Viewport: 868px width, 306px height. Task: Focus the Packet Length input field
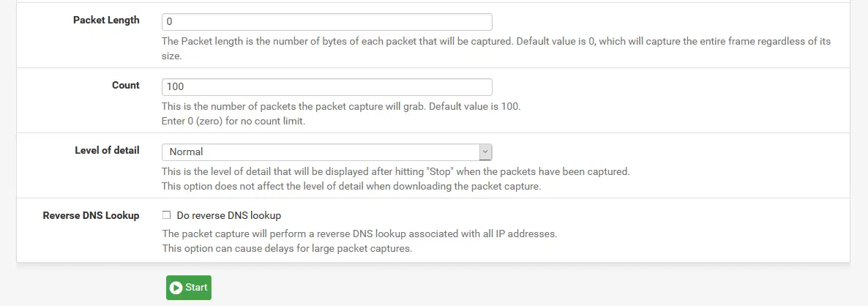point(326,22)
